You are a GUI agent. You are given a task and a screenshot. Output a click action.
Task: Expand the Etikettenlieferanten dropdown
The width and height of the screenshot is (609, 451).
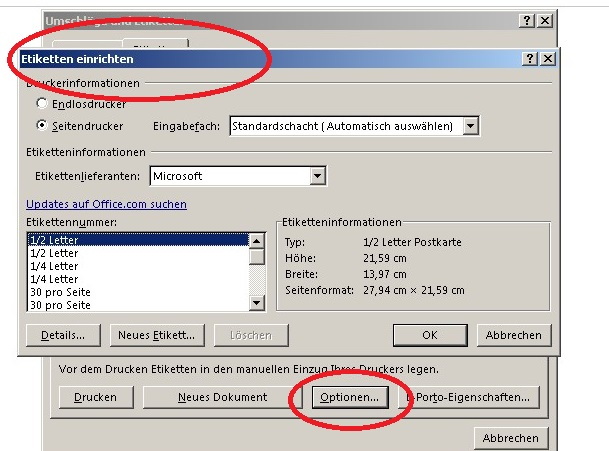click(x=318, y=176)
